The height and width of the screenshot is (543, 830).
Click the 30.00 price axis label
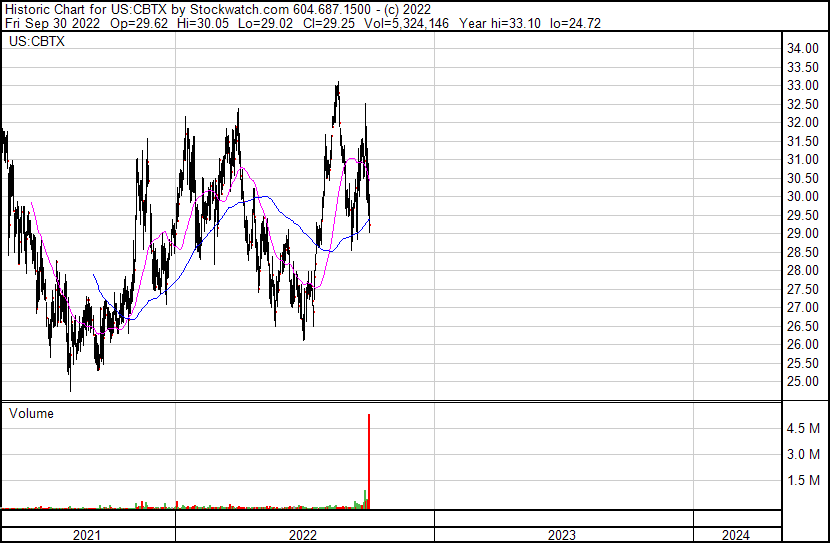(x=802, y=196)
